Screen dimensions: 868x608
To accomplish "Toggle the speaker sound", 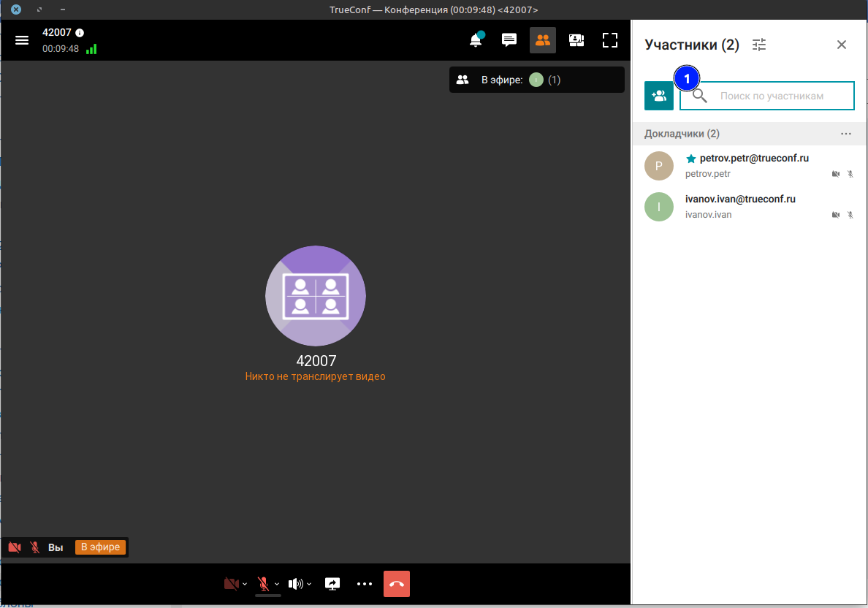I will [x=296, y=584].
